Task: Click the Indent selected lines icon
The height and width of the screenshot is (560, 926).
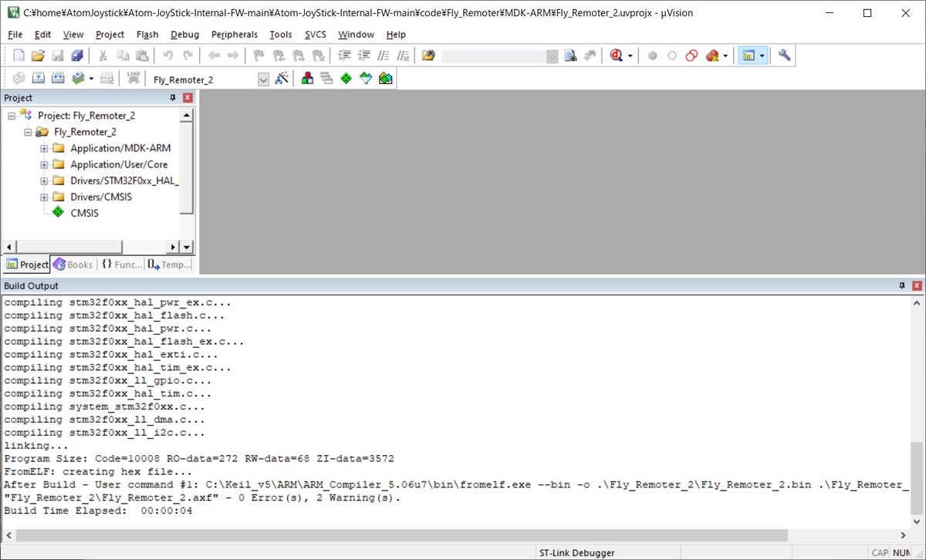Action: 344,56
